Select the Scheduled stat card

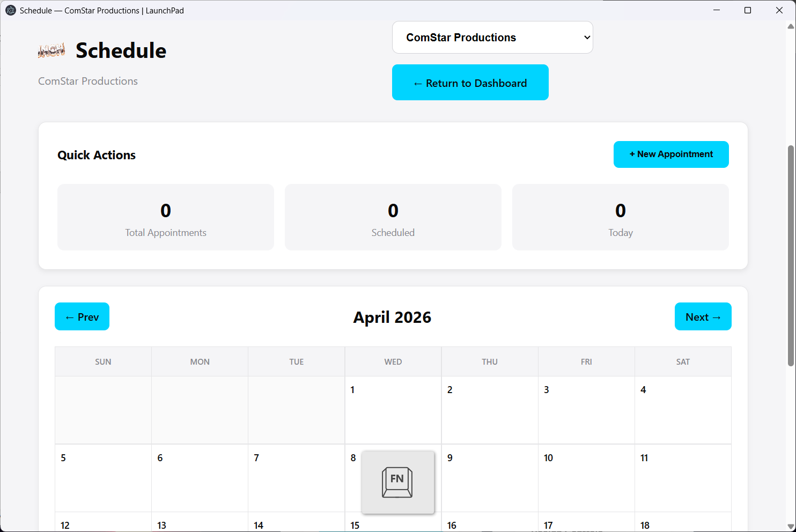click(393, 217)
